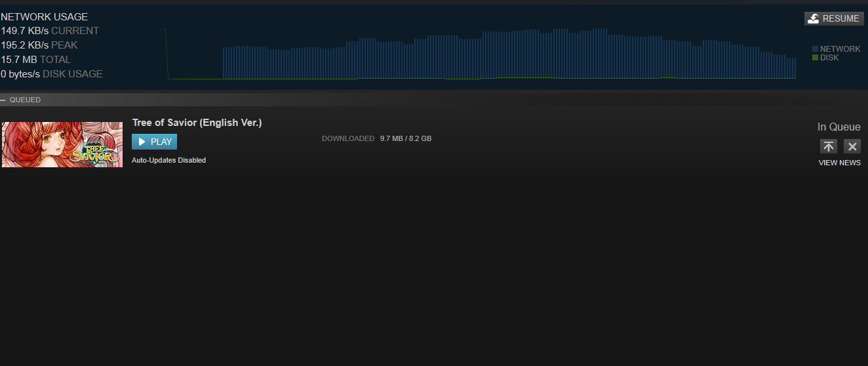The height and width of the screenshot is (366, 868).
Task: Select the Tree of Savior (English Ver.) title
Action: point(197,123)
